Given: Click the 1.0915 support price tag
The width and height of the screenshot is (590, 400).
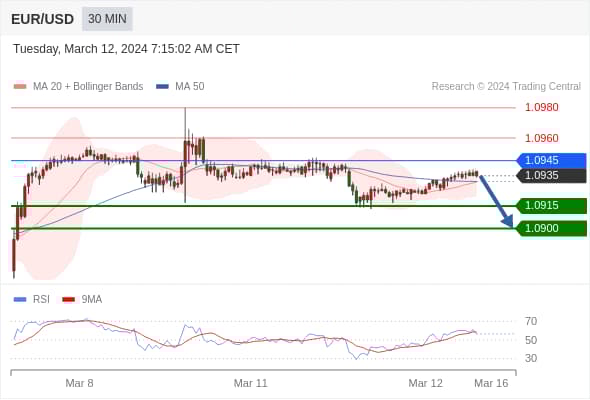Looking at the screenshot, I should (552, 206).
